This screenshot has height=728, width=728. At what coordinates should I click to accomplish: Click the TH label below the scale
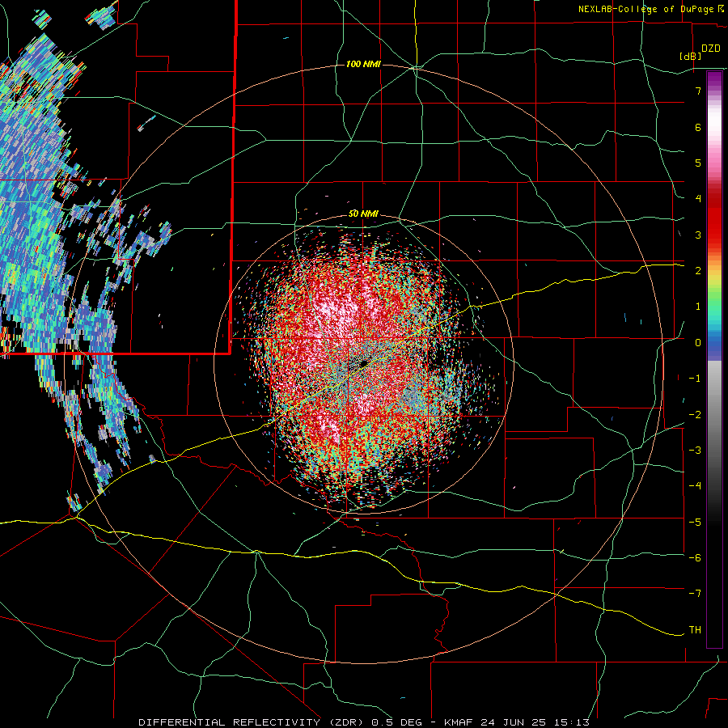[695, 629]
